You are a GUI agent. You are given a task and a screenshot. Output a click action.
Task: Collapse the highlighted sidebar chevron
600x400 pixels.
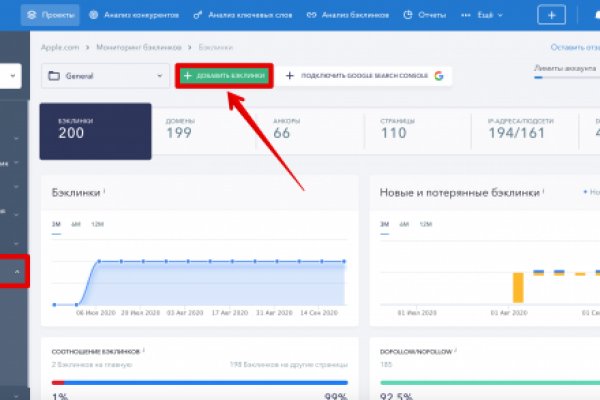(16, 271)
